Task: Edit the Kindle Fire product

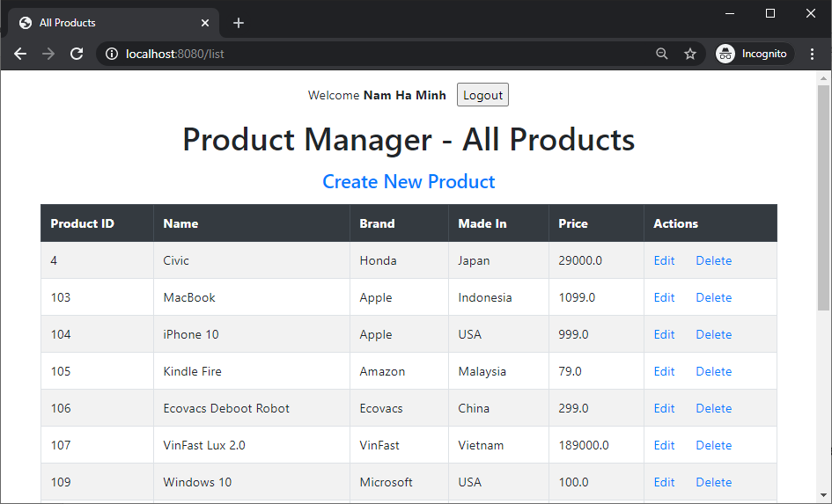Action: coord(664,371)
